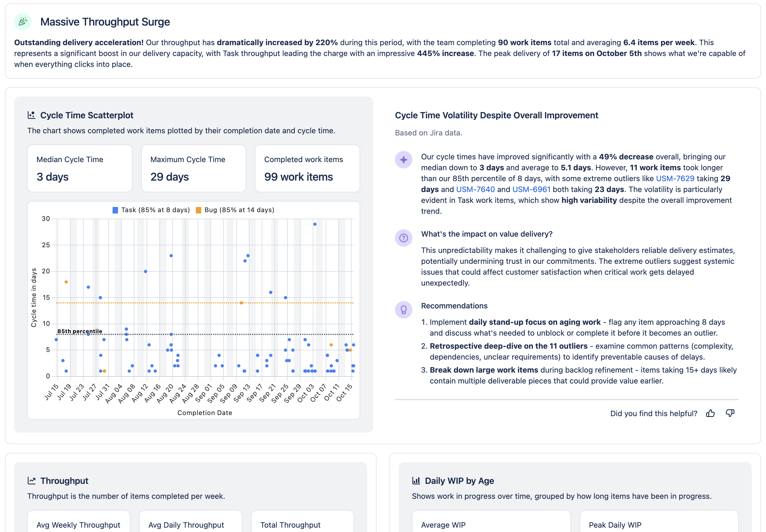Click the lightbulb Recommendations icon
Viewport: 766px width, 532px height.
403,310
